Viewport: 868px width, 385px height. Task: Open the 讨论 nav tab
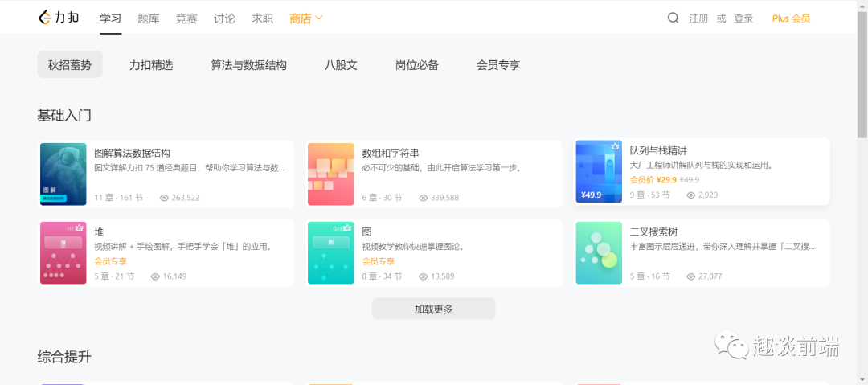tap(224, 18)
